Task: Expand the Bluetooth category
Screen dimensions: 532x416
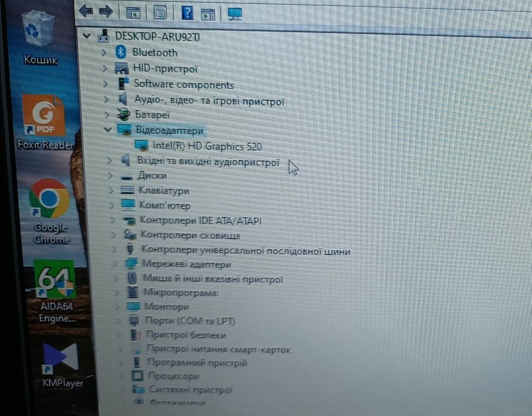Action: (104, 52)
